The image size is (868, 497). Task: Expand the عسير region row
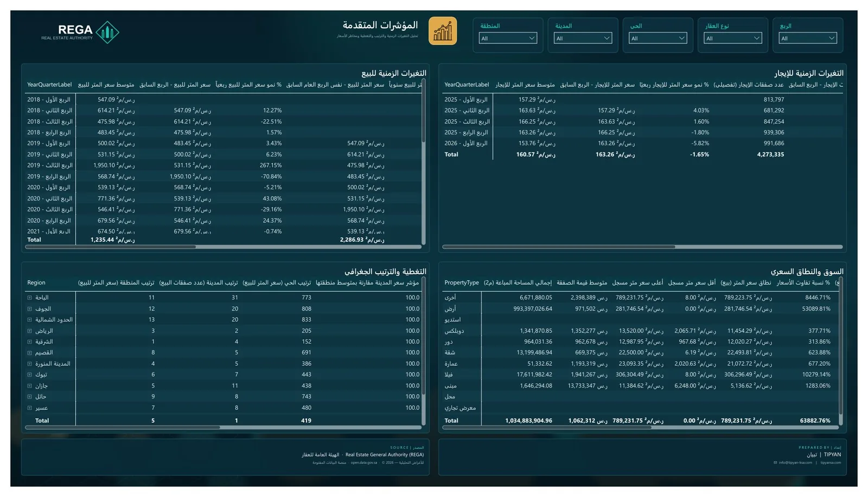pos(30,408)
